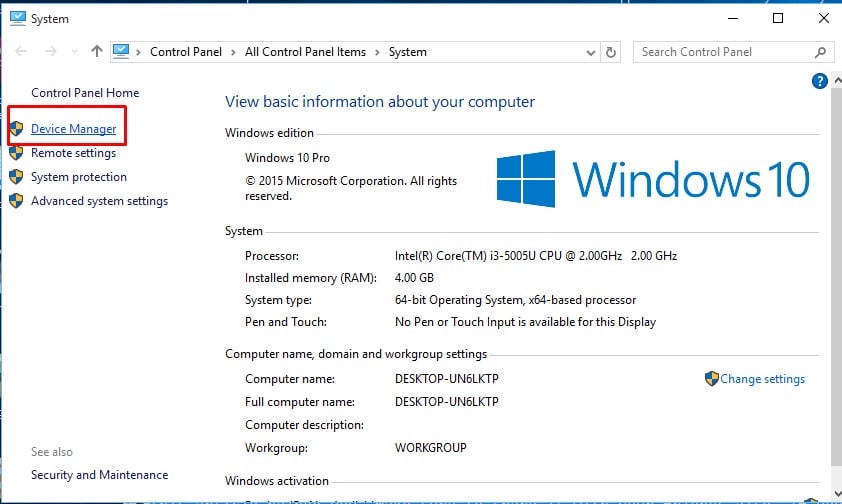Viewport: 842px width, 504px height.
Task: Select full computer name 'DESKTOP-UN6LKTP' value
Action: click(x=447, y=402)
